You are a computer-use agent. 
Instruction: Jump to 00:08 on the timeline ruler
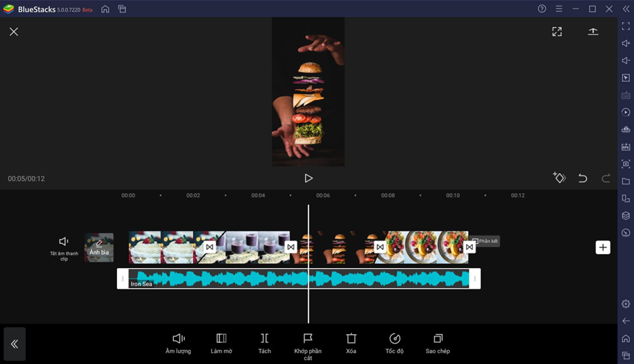[x=388, y=195]
